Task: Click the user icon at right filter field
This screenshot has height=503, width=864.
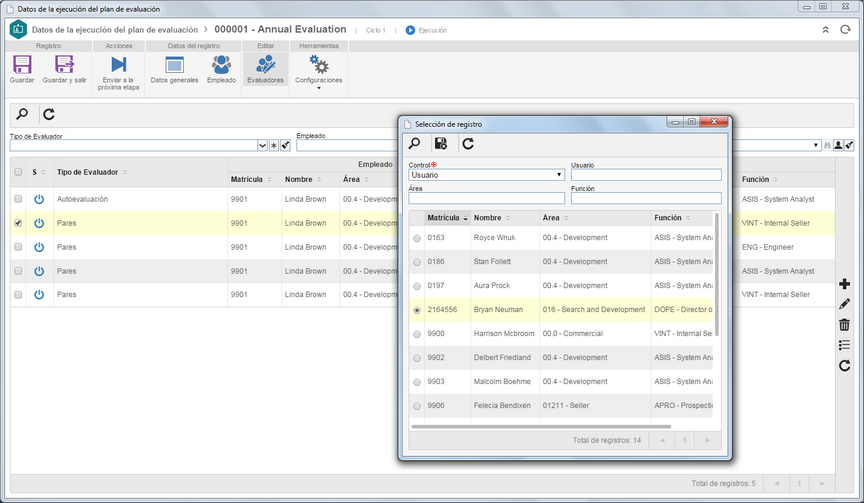Action: click(838, 145)
